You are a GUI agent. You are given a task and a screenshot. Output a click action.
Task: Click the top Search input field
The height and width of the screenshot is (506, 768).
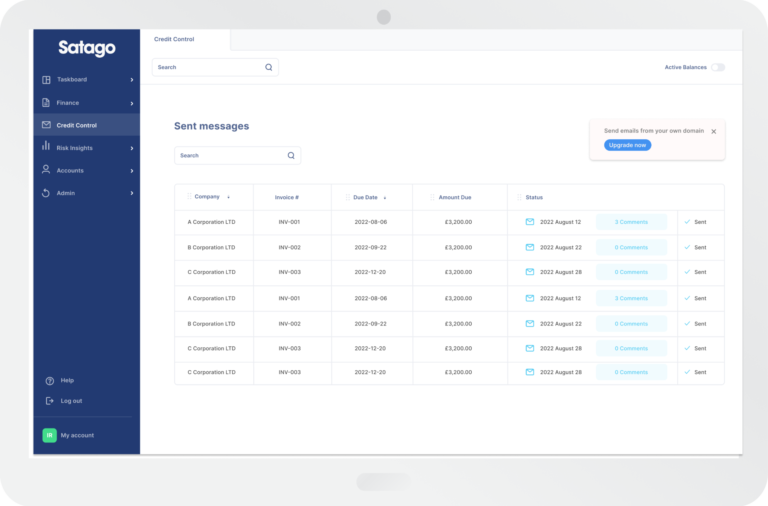[x=208, y=67]
